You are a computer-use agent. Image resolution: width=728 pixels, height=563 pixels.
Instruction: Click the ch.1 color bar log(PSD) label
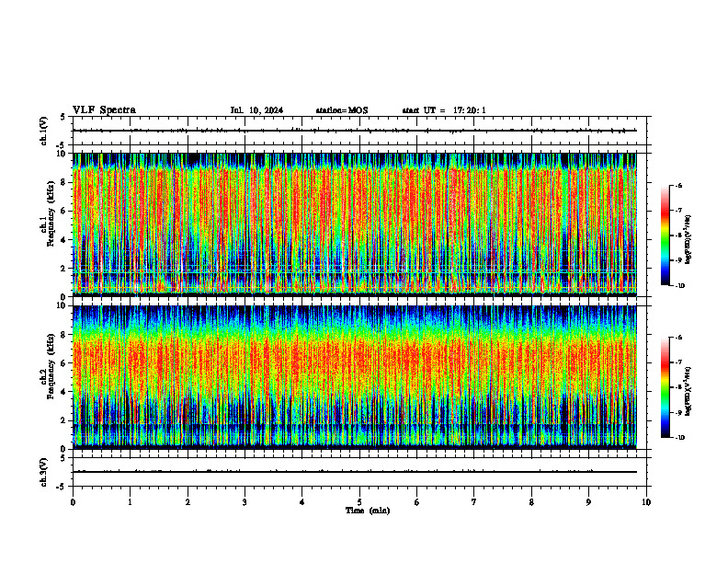coord(688,239)
